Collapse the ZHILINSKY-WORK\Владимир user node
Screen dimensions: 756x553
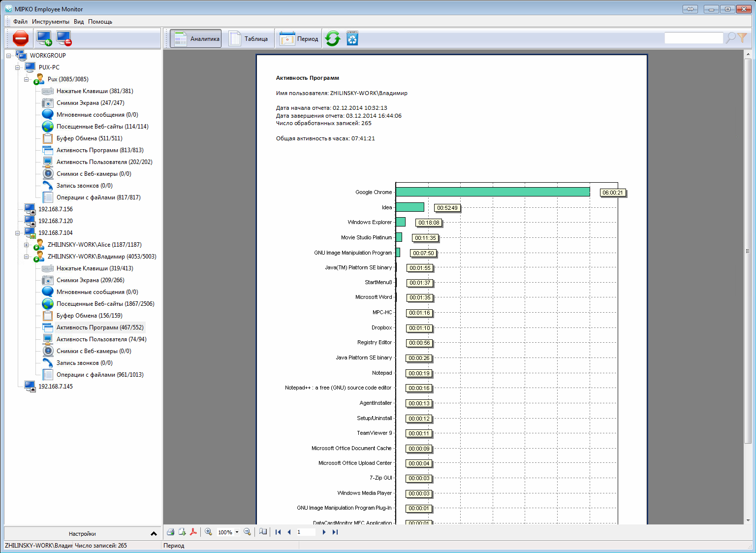[26, 257]
